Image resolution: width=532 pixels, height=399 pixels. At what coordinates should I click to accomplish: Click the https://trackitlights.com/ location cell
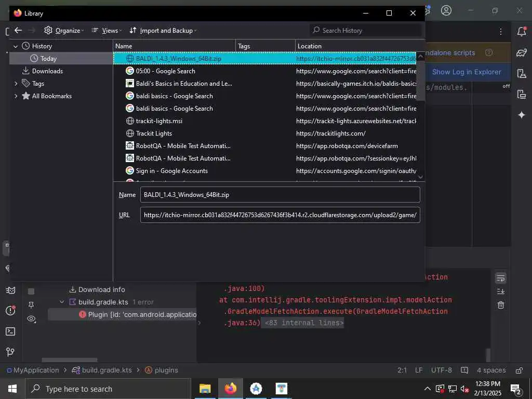point(331,134)
